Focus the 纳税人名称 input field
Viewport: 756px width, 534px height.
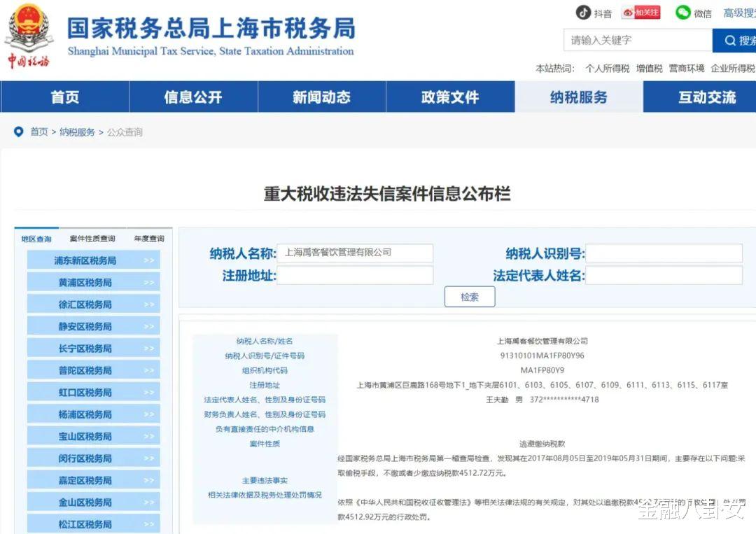355,253
